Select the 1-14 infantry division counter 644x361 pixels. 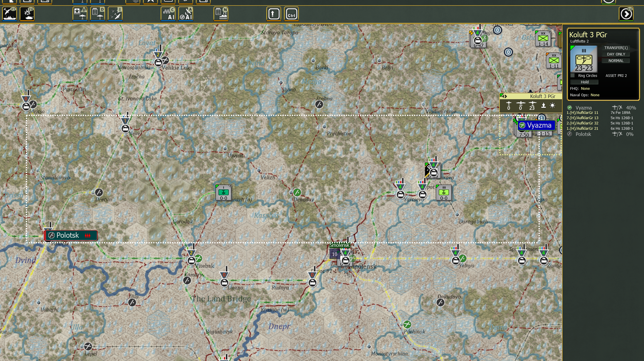point(543,38)
